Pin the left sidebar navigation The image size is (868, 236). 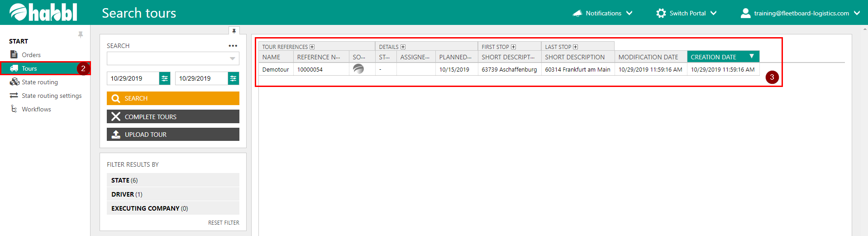(x=81, y=34)
